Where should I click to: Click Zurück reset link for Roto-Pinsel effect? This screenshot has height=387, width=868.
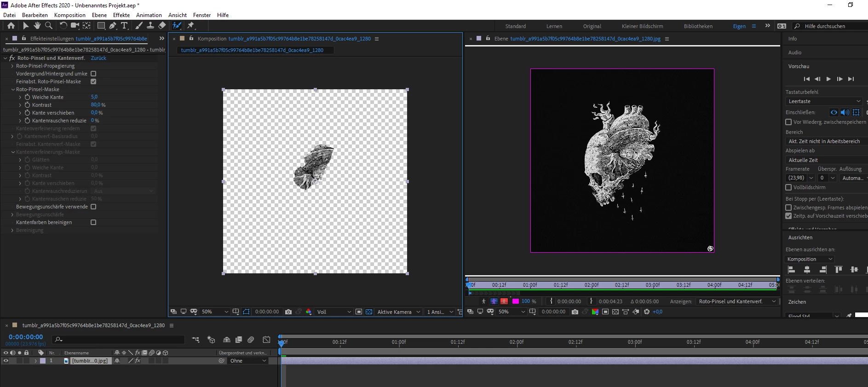click(x=98, y=58)
